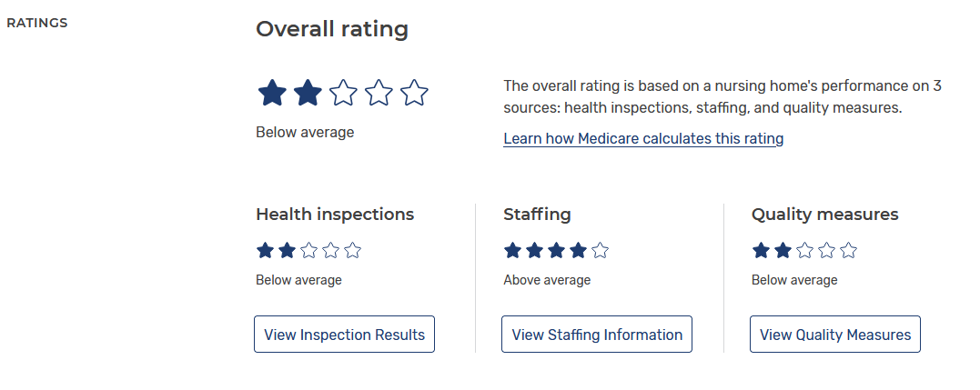The width and height of the screenshot is (980, 390).
Task: Click the fourth filled Staffing star
Action: [x=579, y=250]
